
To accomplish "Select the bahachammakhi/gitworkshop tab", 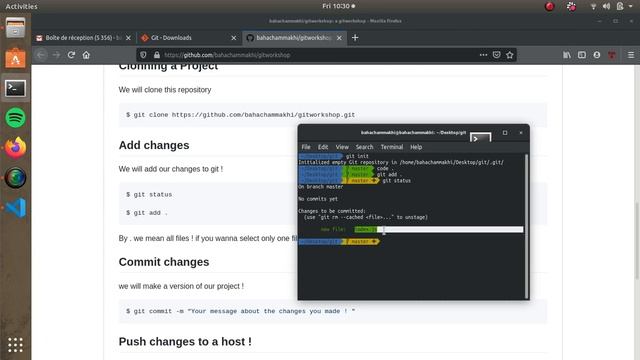I will tap(294, 38).
